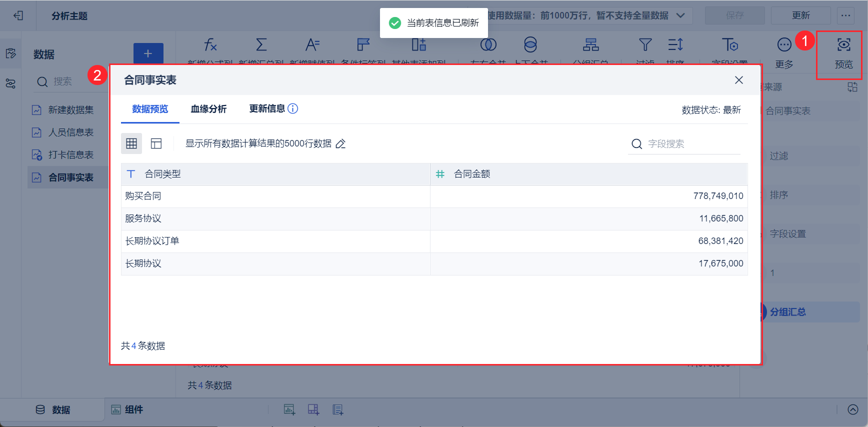
Task: Click the info icon beside 更新信息
Action: [x=293, y=108]
